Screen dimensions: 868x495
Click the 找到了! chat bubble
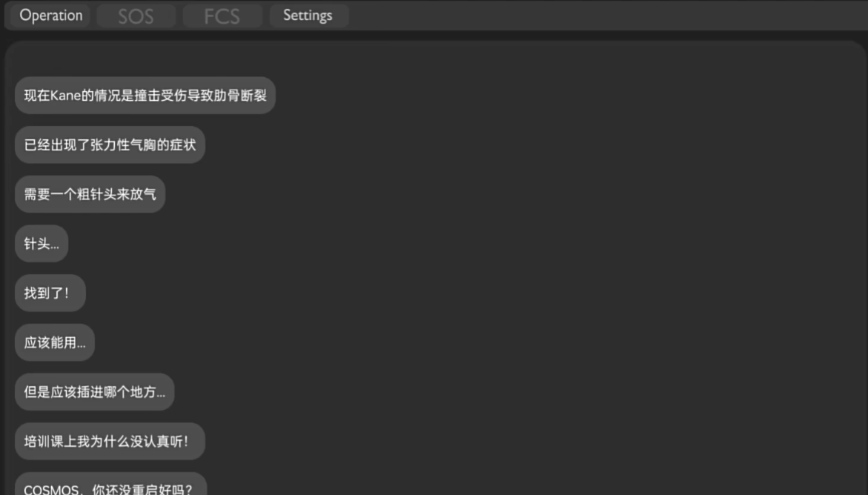point(50,293)
